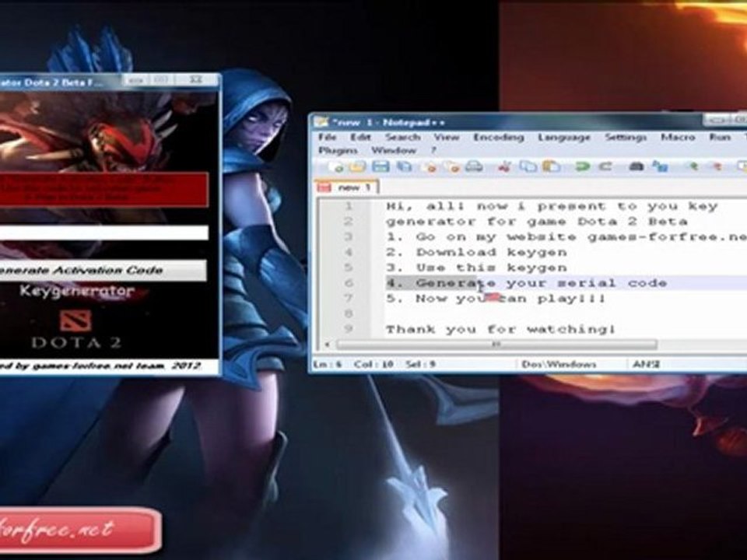The height and width of the screenshot is (560, 747).
Task: Click the Save All toolbar icon
Action: coord(405,166)
